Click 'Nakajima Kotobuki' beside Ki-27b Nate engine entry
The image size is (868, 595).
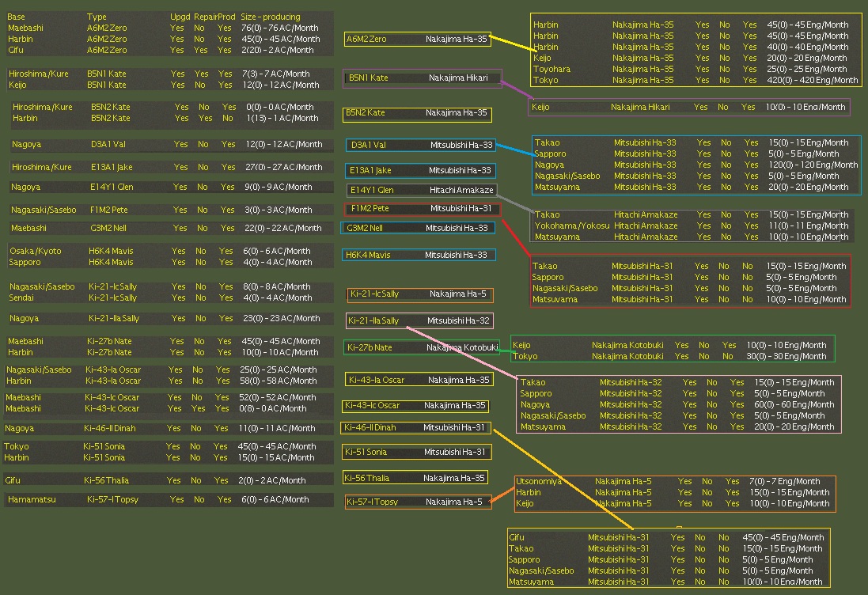[x=462, y=347]
